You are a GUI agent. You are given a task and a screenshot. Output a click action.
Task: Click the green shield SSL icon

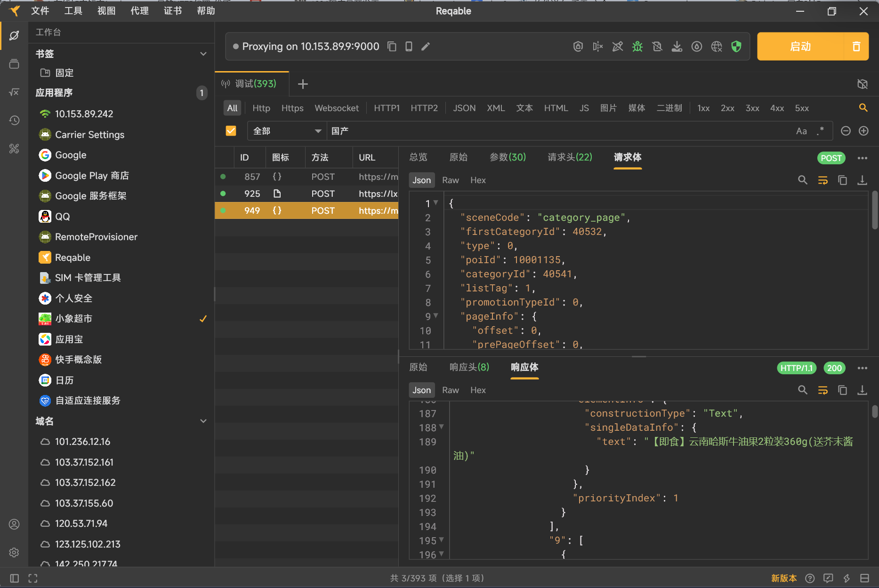tap(736, 47)
